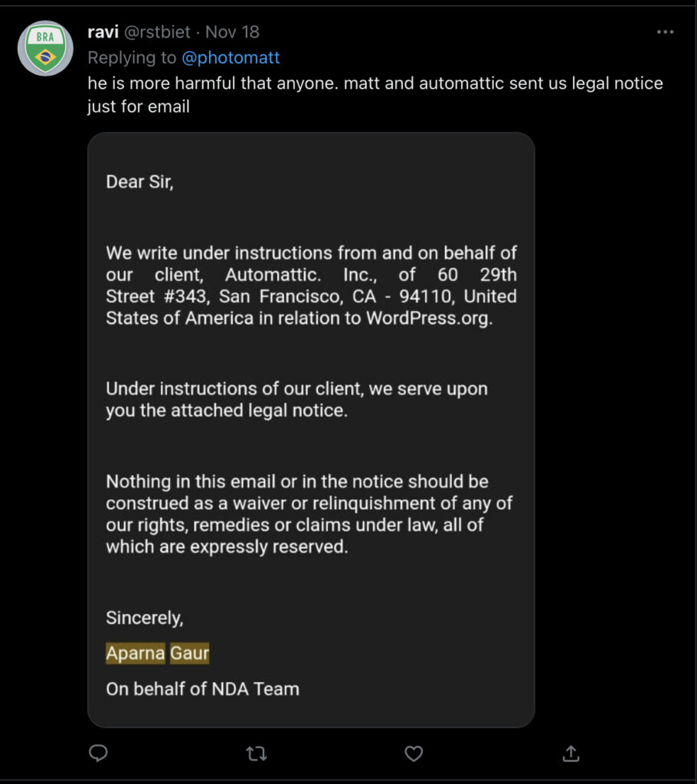
Task: Click "Sincerely," in the attached email image
Action: (144, 617)
